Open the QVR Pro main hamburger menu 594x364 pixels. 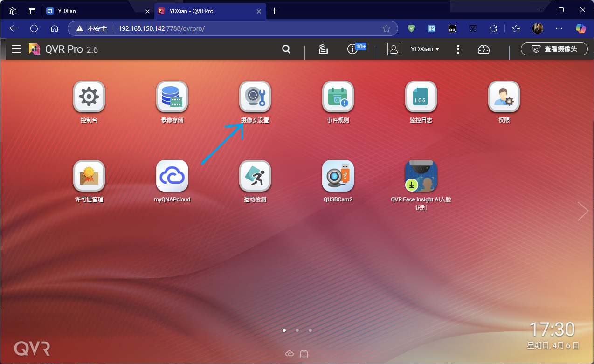[16, 49]
